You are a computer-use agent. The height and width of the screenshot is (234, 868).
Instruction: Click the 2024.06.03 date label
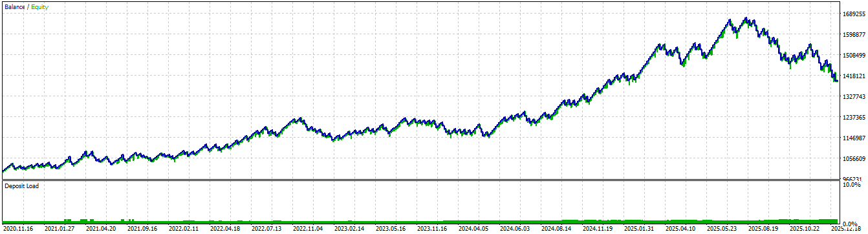(x=515, y=228)
